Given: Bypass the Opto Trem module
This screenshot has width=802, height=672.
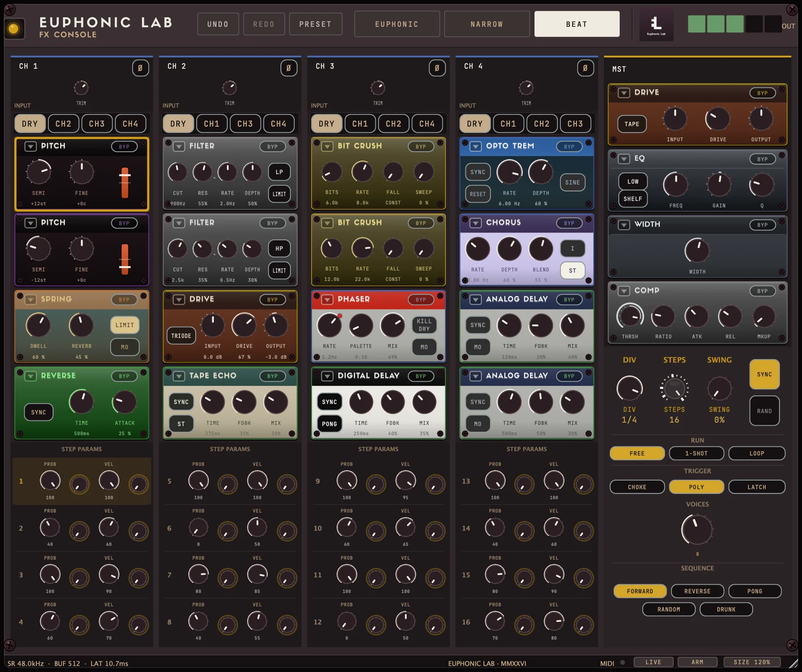Looking at the screenshot, I should (569, 147).
